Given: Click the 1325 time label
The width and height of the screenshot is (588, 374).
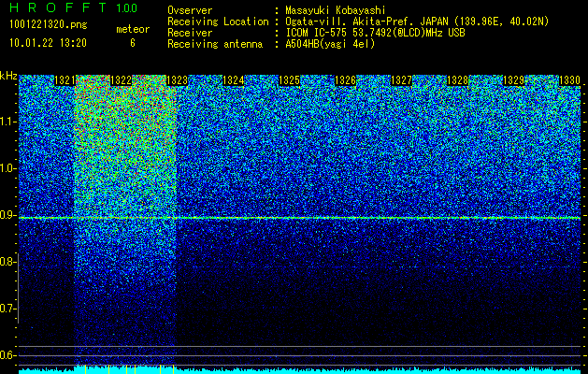Looking at the screenshot, I should (x=290, y=80).
